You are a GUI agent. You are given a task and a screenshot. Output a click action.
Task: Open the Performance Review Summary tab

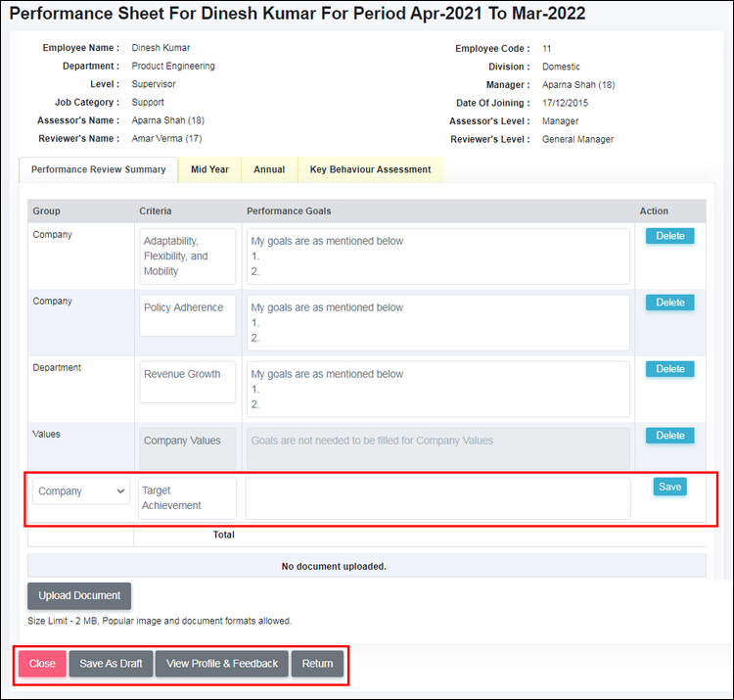(x=98, y=169)
